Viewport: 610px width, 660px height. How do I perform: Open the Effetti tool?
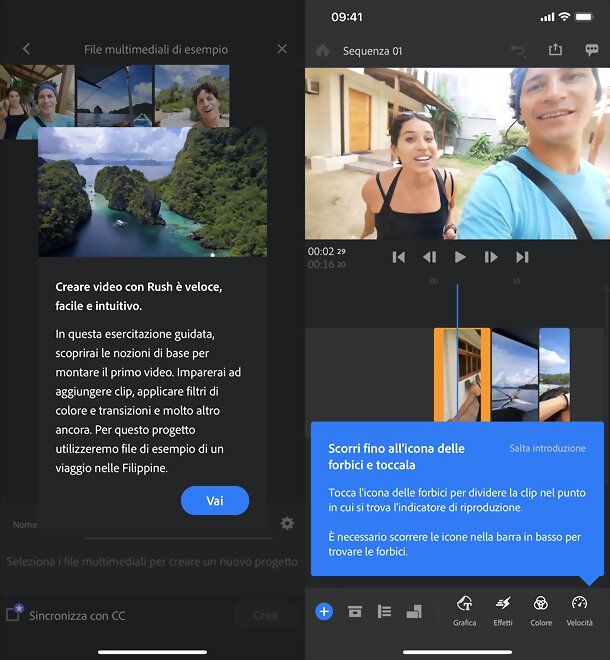coord(503,611)
